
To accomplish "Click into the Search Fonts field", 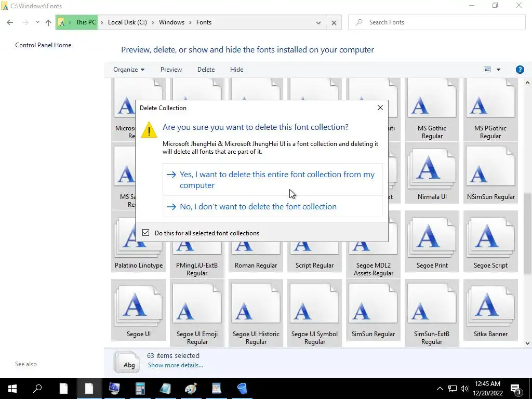I will [x=436, y=22].
